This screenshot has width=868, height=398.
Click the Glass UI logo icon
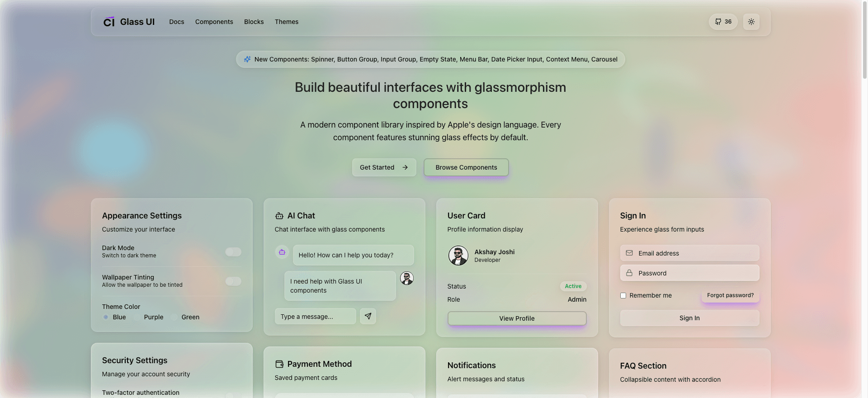109,22
